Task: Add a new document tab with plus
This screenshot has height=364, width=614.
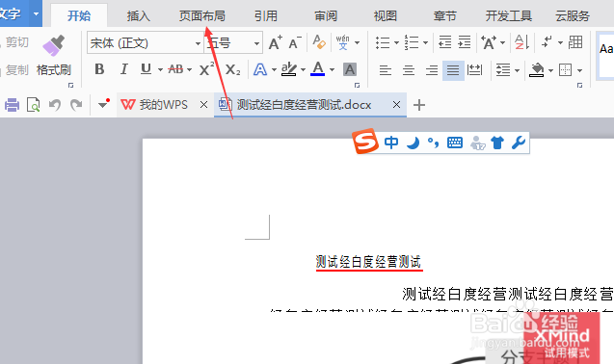Action: 419,105
